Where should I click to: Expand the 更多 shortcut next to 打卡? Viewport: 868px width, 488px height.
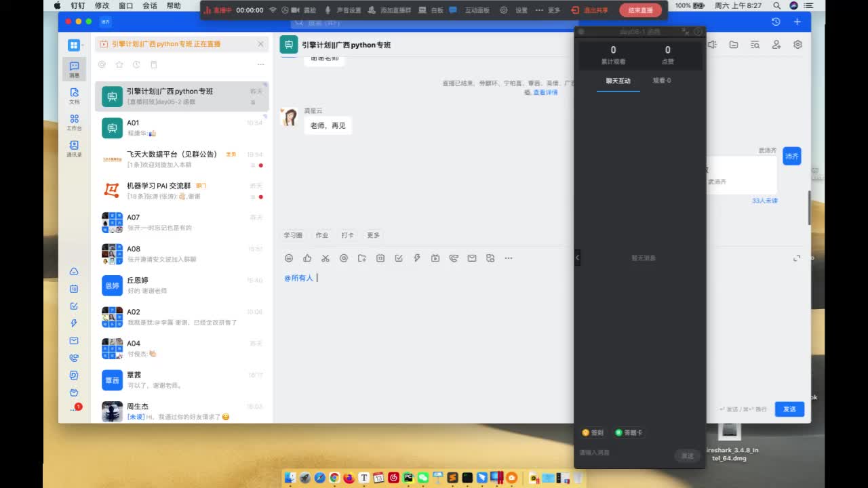[374, 235]
